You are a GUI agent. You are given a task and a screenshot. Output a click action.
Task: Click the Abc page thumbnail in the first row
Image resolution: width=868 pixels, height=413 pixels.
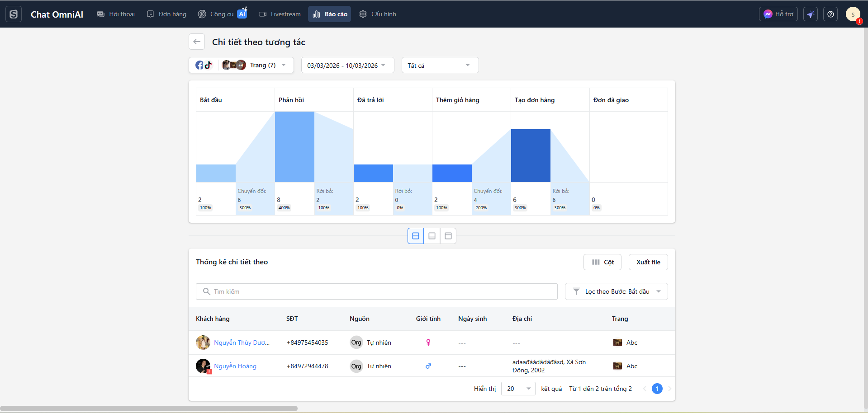(617, 343)
